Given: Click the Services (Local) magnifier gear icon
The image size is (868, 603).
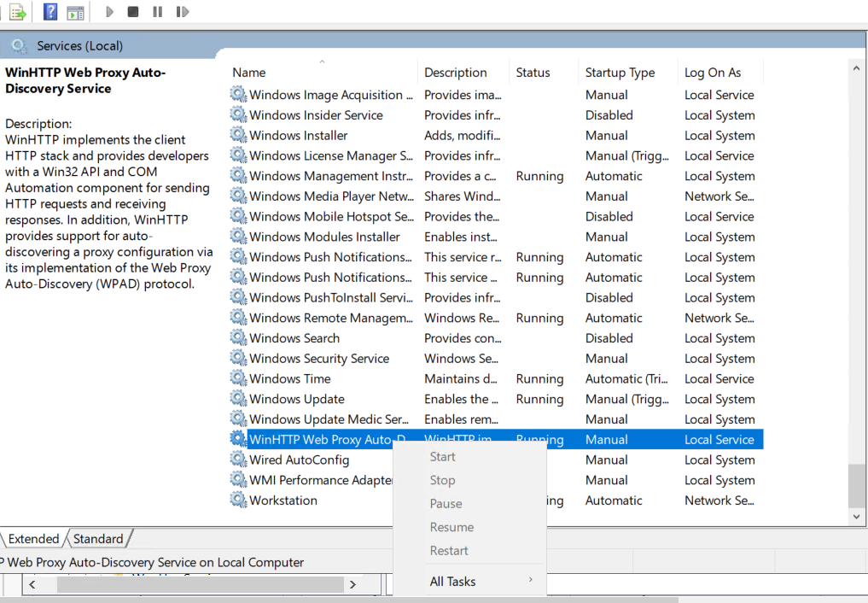Looking at the screenshot, I should (19, 46).
